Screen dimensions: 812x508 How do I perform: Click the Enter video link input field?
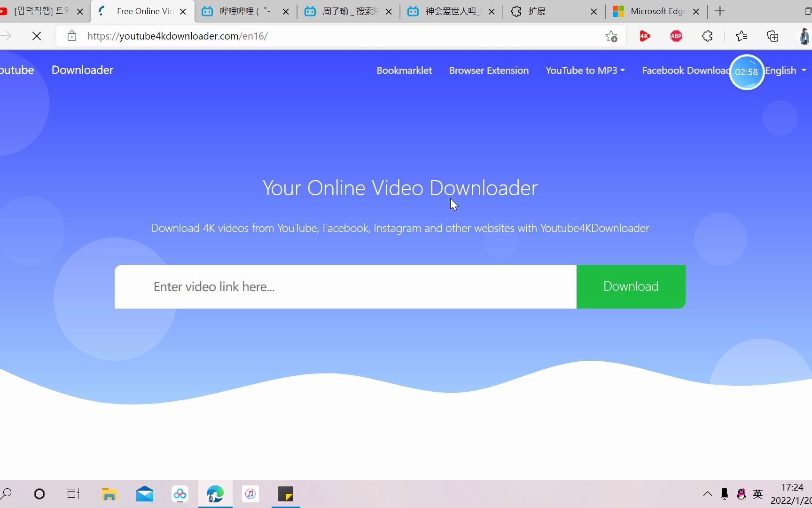(x=345, y=286)
